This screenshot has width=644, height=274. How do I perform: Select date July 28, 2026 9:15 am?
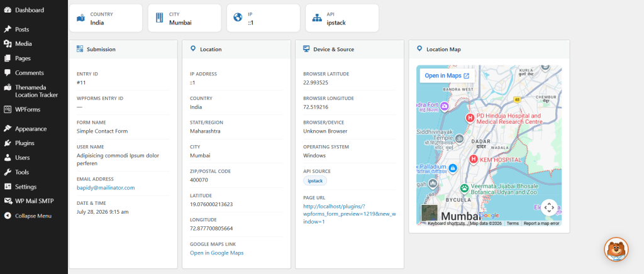tap(103, 212)
